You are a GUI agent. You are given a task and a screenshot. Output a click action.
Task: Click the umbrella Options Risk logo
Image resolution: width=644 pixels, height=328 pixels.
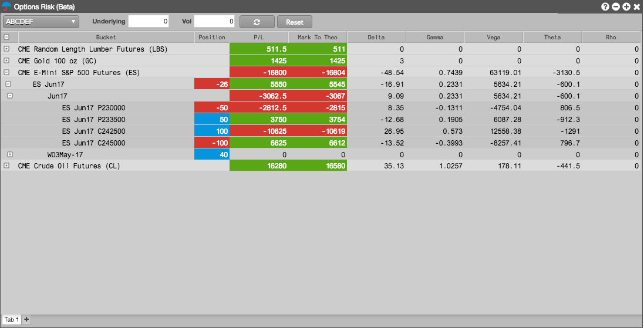6,6
